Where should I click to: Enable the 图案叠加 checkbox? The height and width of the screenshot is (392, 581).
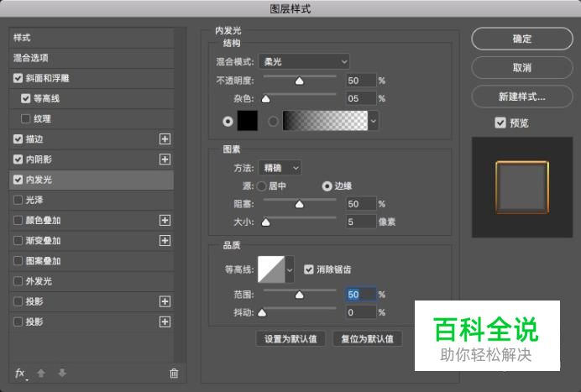[x=18, y=261]
